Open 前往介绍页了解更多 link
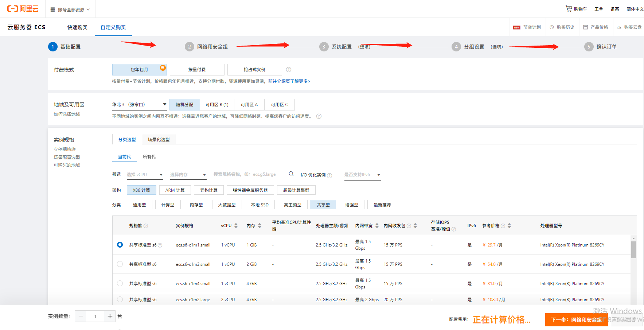The width and height of the screenshot is (644, 330). (x=289, y=81)
